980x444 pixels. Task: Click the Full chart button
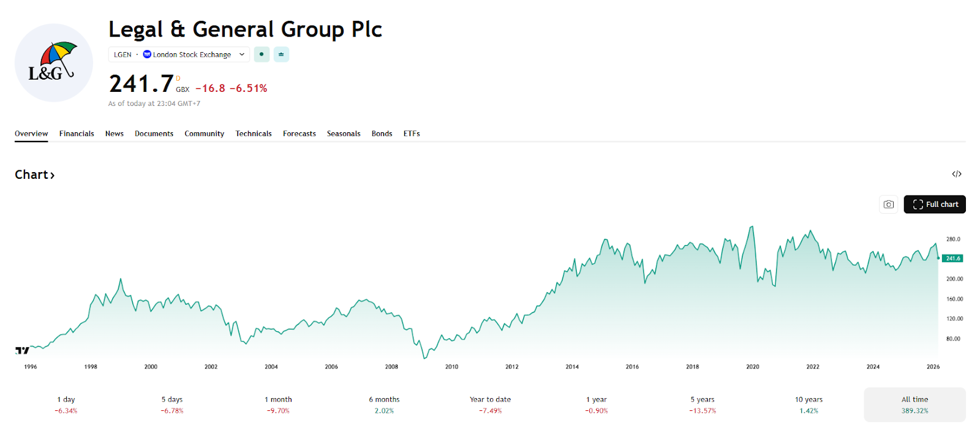pyautogui.click(x=935, y=205)
